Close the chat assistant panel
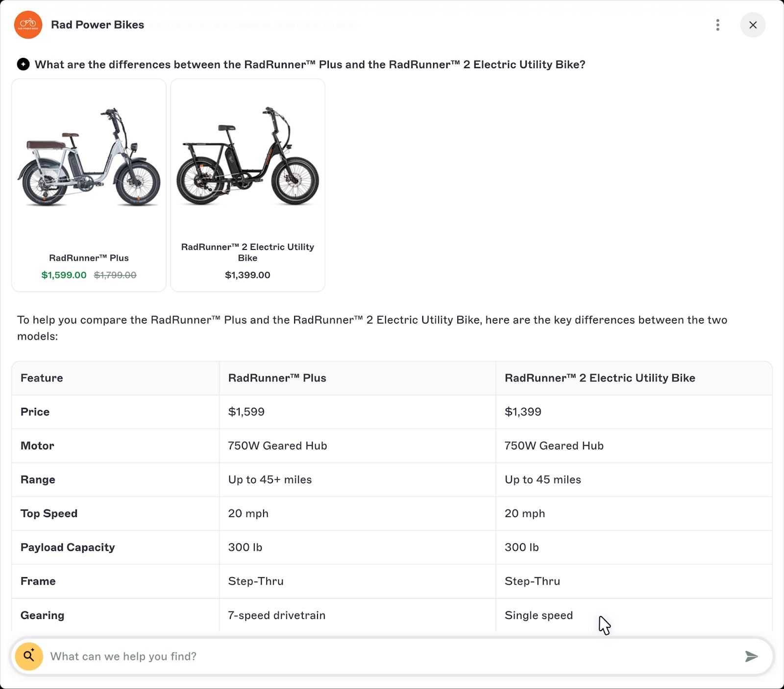Screen dimensions: 784x689 tap(753, 25)
